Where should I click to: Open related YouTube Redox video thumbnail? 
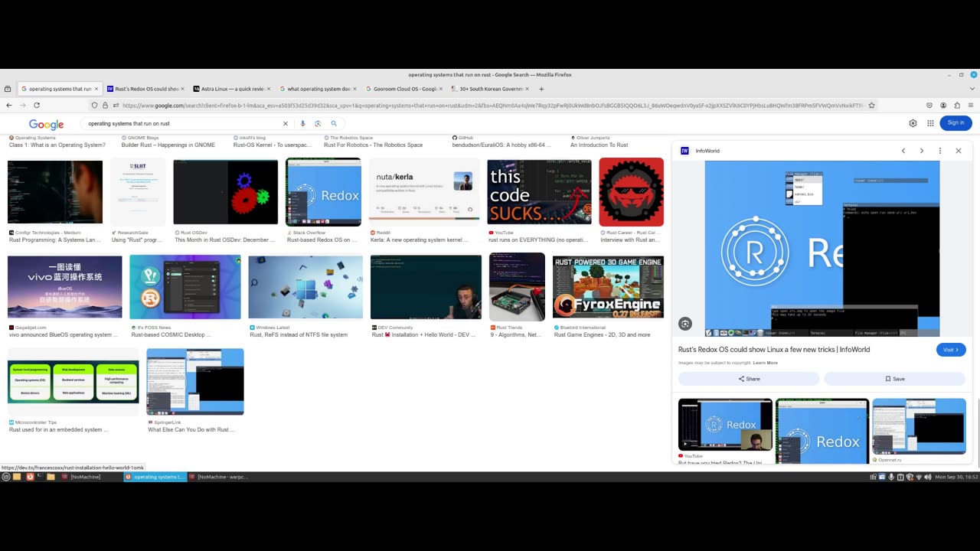coord(725,425)
